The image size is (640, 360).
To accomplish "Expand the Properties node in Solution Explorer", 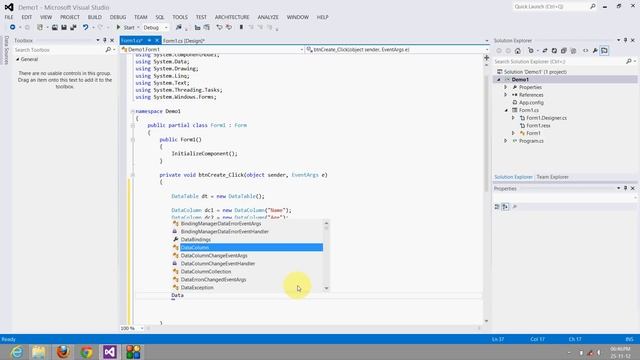I will [x=506, y=87].
